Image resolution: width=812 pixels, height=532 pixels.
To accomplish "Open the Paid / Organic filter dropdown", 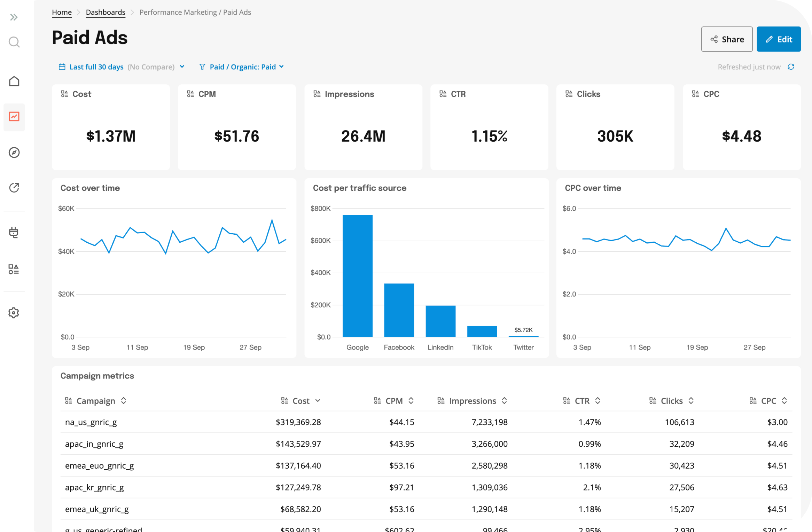I will 242,67.
